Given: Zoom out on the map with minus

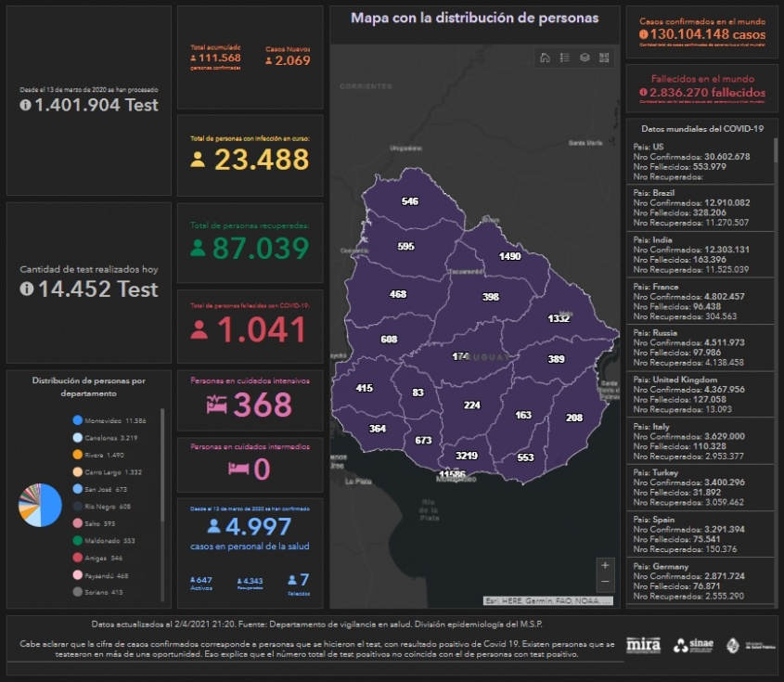Looking at the screenshot, I should click(x=605, y=583).
